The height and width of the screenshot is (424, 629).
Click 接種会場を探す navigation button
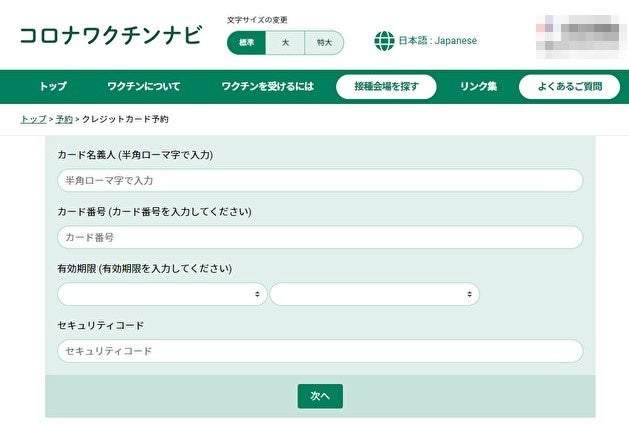(386, 87)
